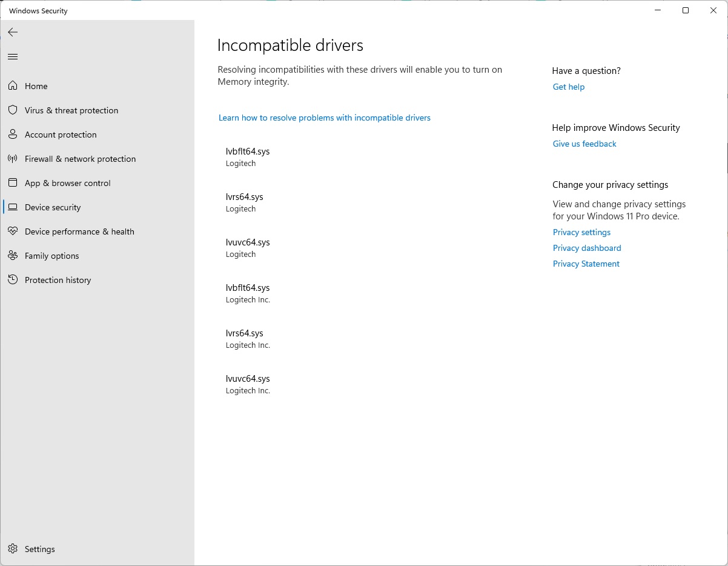Expand the first lvbflt64.sys Logitech driver entry
Image resolution: width=728 pixels, height=566 pixels.
(248, 156)
